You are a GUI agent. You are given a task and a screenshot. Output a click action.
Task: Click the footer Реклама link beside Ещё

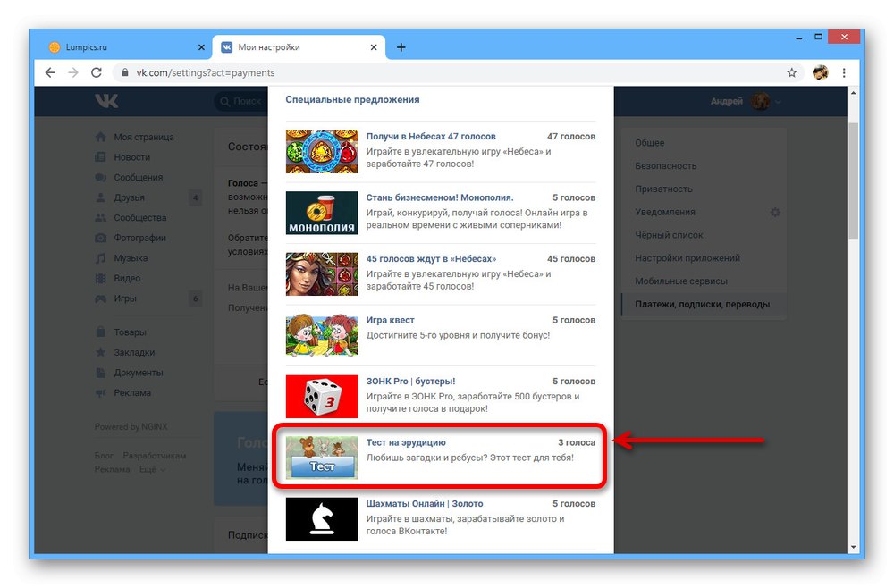coord(112,469)
